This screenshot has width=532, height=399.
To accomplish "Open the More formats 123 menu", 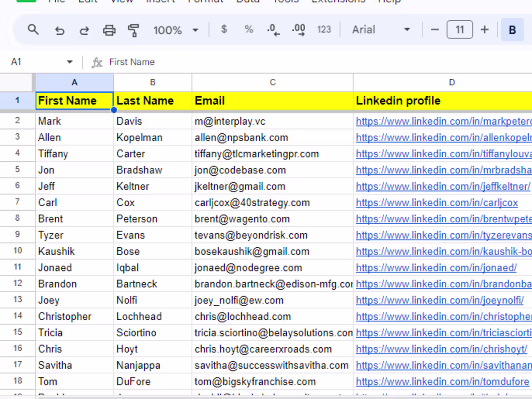I will coord(324,29).
